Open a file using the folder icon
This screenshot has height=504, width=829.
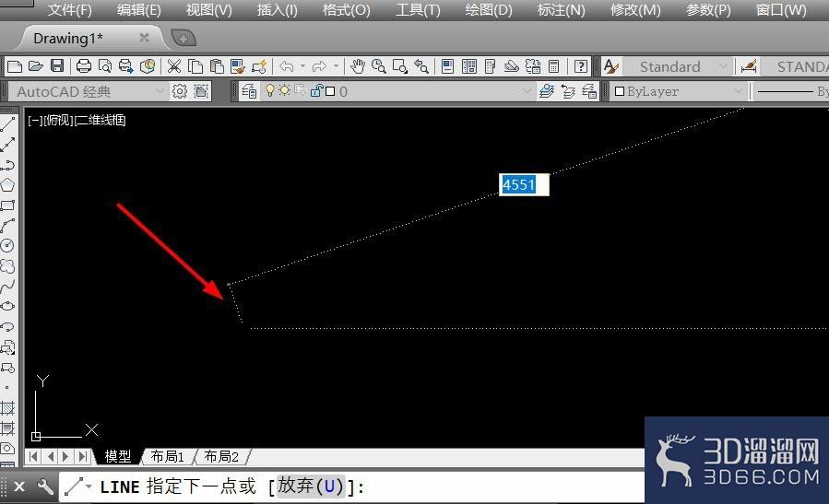point(35,66)
